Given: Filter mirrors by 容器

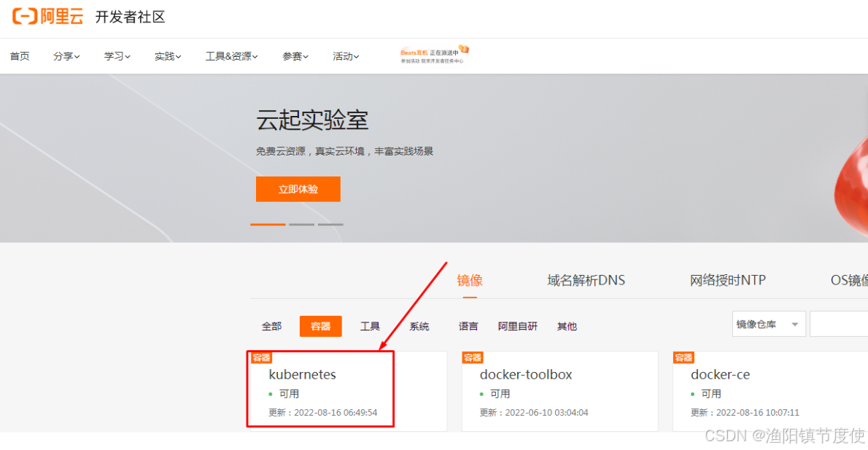Looking at the screenshot, I should [x=320, y=327].
